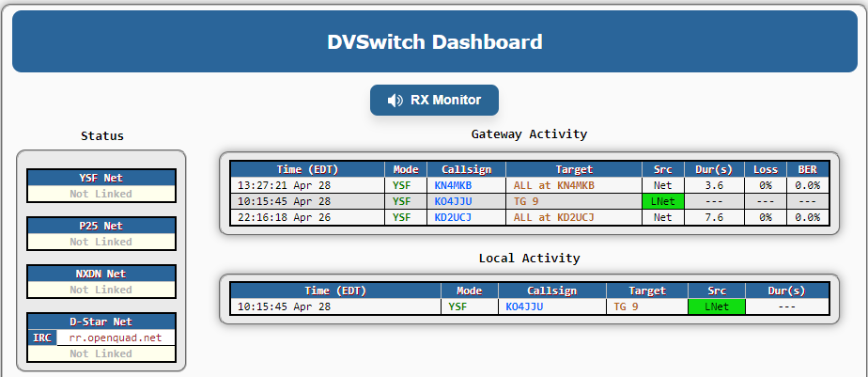The width and height of the screenshot is (868, 377).
Task: Click the Gateway Activity heading
Action: point(529,134)
